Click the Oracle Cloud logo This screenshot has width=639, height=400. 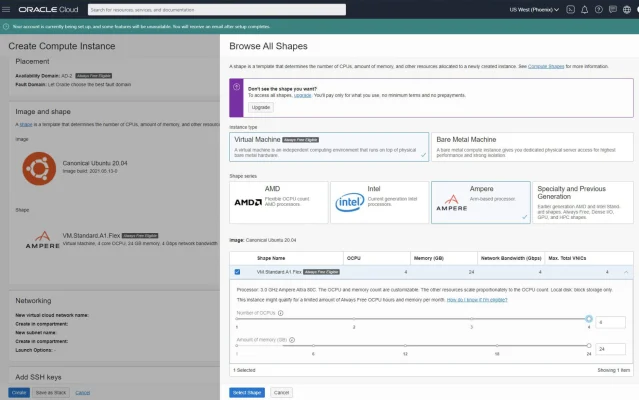coord(48,9)
